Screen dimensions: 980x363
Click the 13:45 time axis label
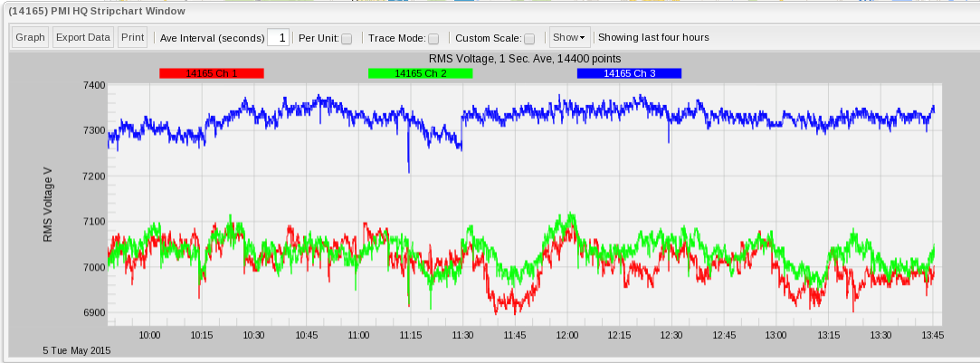click(x=933, y=335)
